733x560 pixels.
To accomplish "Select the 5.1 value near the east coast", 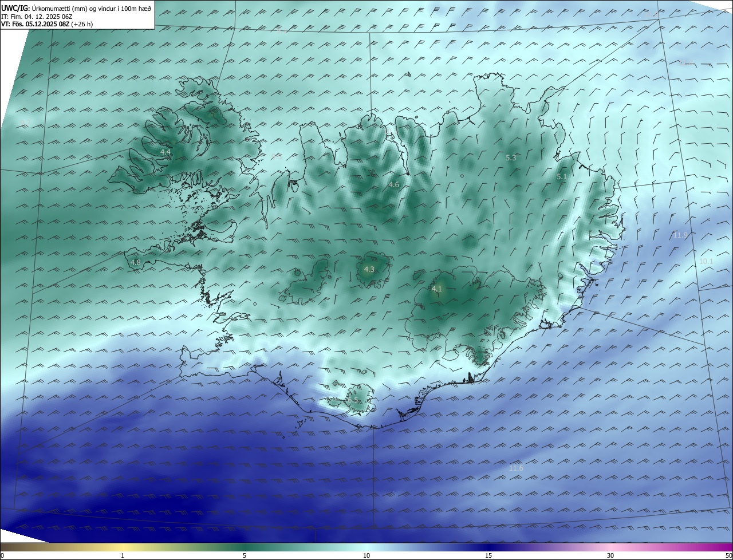I will pos(562,177).
